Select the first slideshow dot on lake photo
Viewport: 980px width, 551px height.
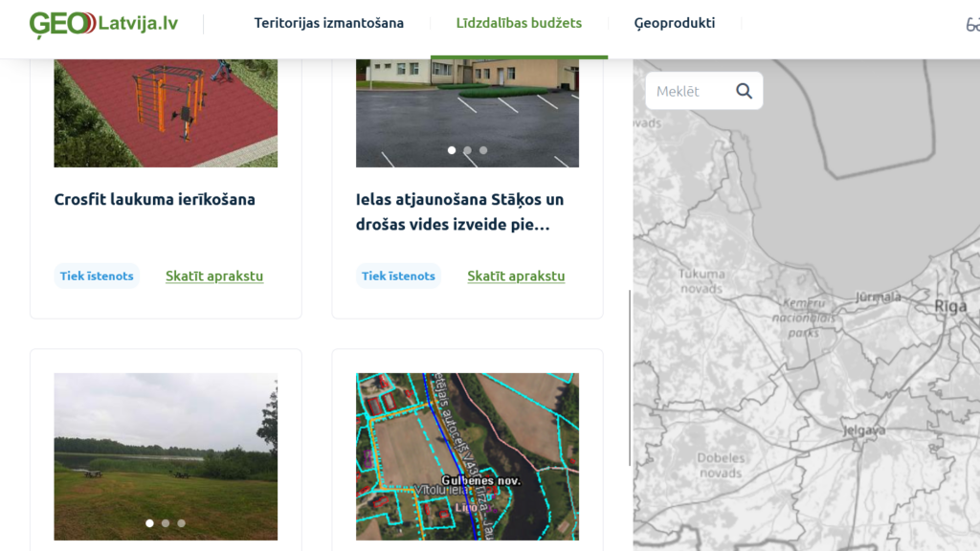150,523
